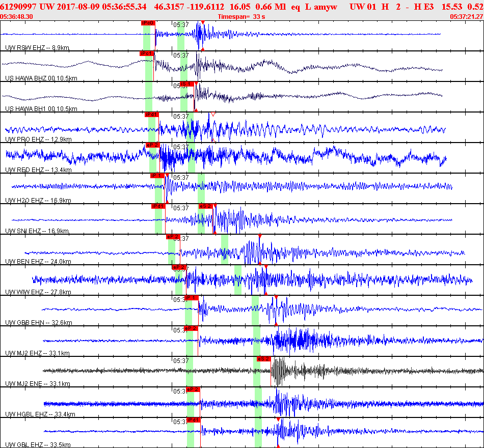The height and width of the screenshot is (448, 484).
Task: Click station label UW HGBL EHZ -- 33.4km
Action: [40, 414]
